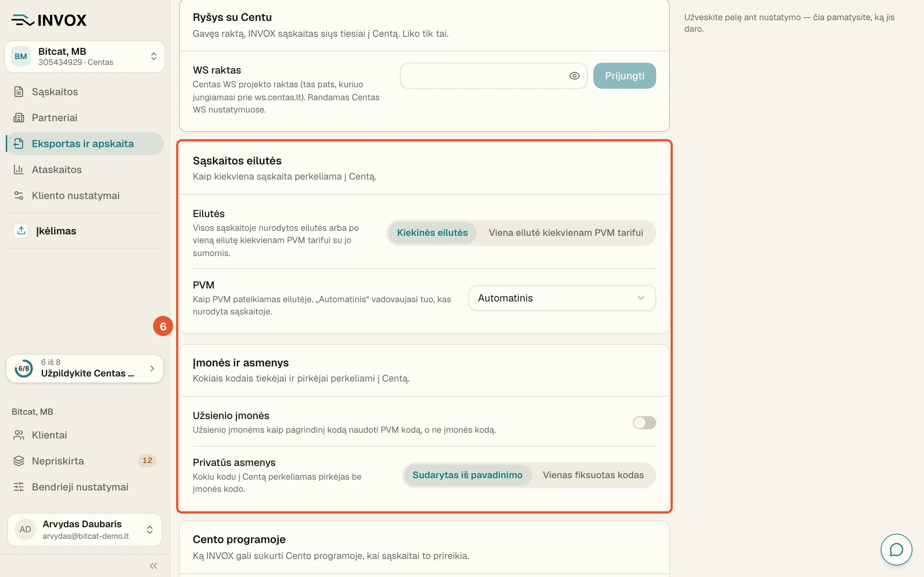
Task: Toggle the Užsienio įmonės switch
Action: pos(644,422)
